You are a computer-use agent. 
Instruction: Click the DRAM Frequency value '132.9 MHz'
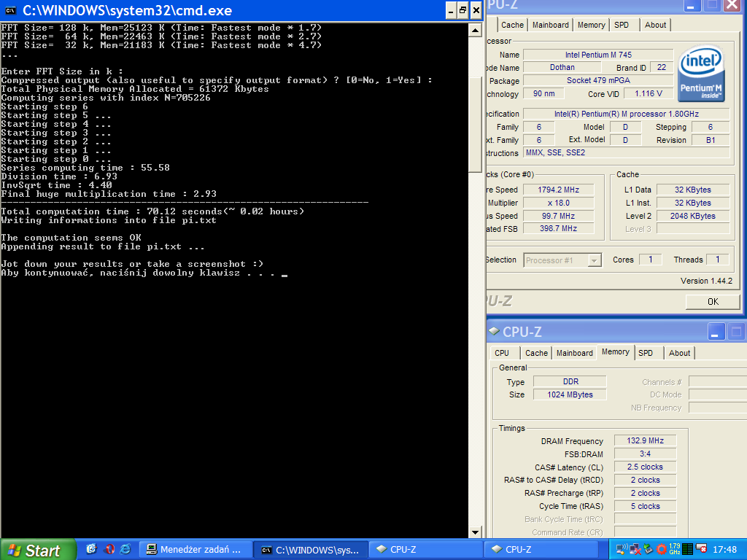click(x=645, y=440)
